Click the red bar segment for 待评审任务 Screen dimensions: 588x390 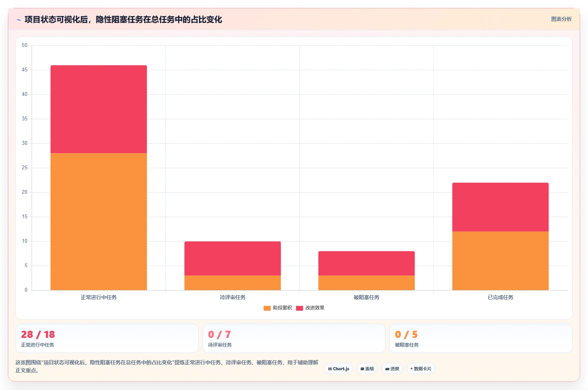tap(233, 259)
